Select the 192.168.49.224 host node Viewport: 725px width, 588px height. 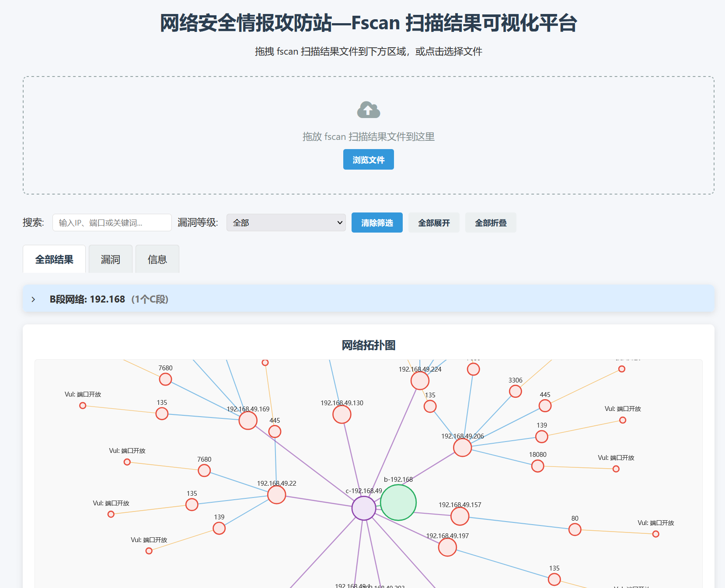click(420, 381)
